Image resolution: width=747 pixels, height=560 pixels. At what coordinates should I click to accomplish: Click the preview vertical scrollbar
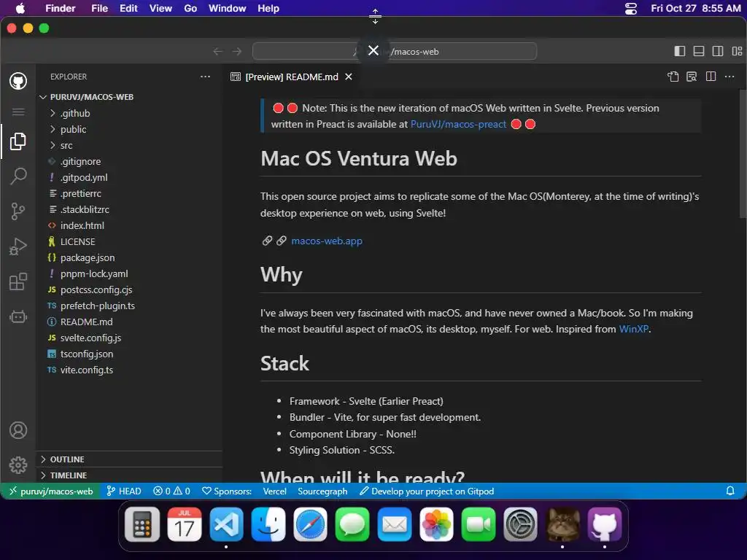(x=743, y=154)
